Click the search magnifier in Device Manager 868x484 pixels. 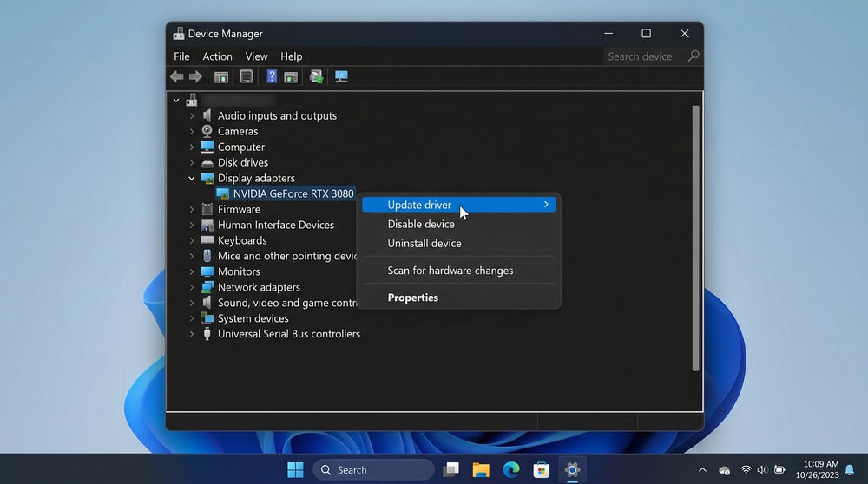click(693, 56)
